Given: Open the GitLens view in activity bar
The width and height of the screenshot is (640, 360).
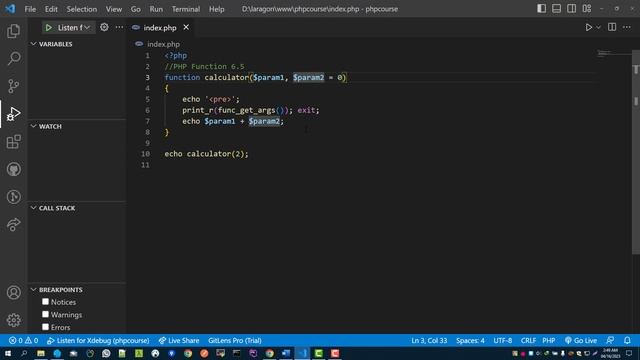Looking at the screenshot, I should pos(13,197).
